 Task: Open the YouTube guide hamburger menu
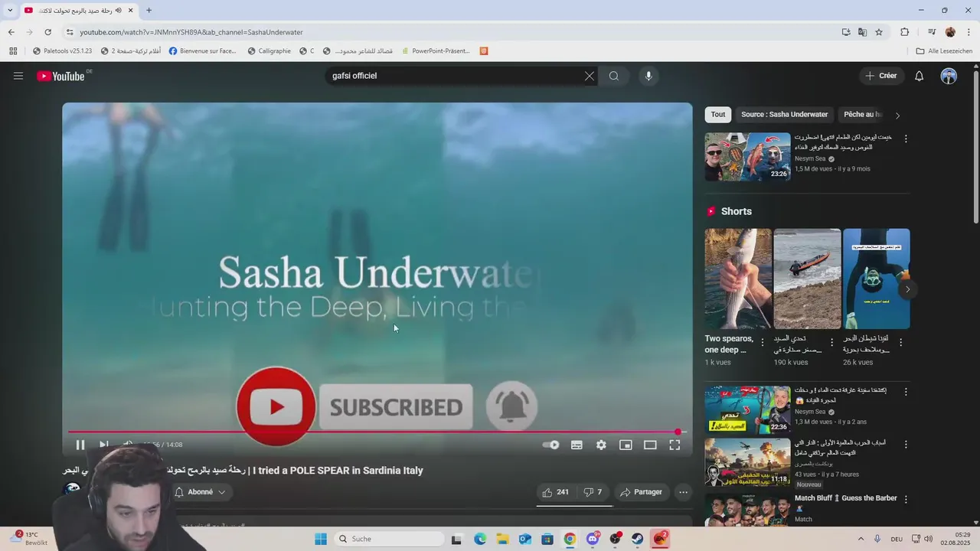pos(18,76)
